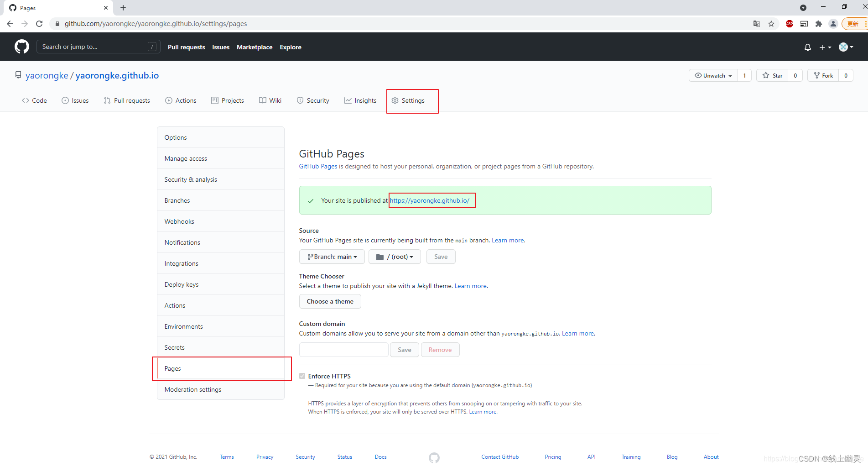Open the repository Security tab

coord(313,100)
